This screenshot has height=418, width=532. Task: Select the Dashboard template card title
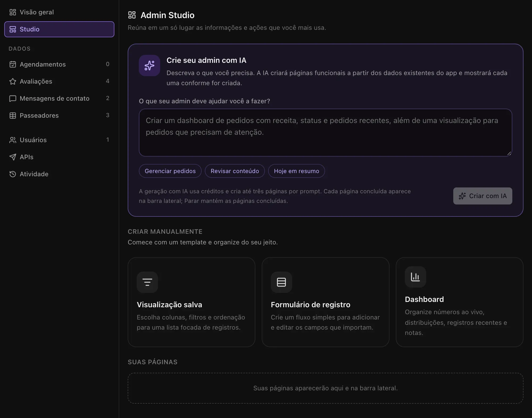click(x=424, y=299)
